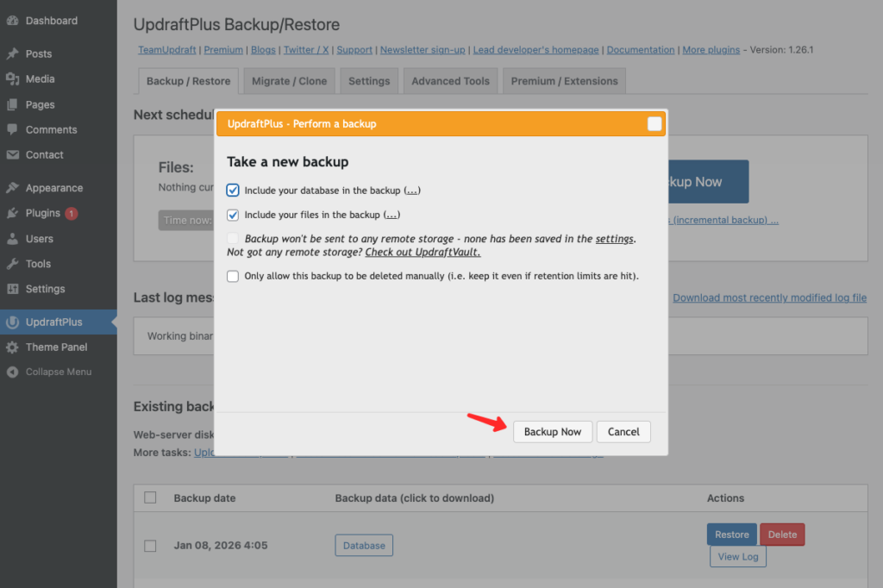Expand database backup options (...) link

[412, 191]
